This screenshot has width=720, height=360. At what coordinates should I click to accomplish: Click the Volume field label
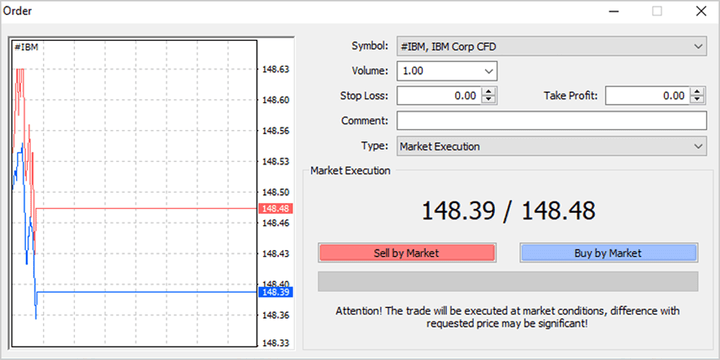click(370, 71)
